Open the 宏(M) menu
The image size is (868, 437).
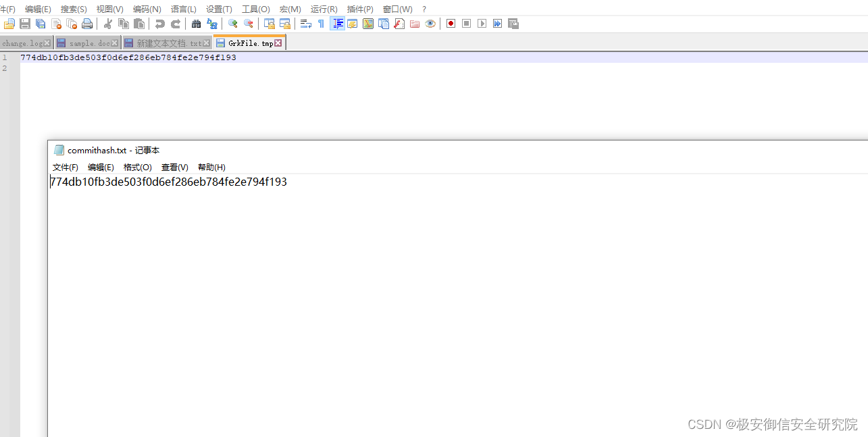[x=290, y=9]
